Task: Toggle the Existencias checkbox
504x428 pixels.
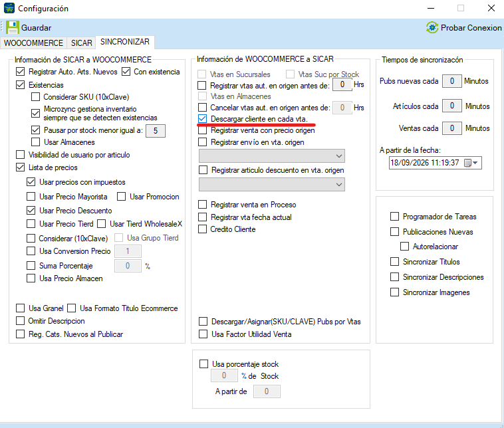Action: click(x=20, y=85)
